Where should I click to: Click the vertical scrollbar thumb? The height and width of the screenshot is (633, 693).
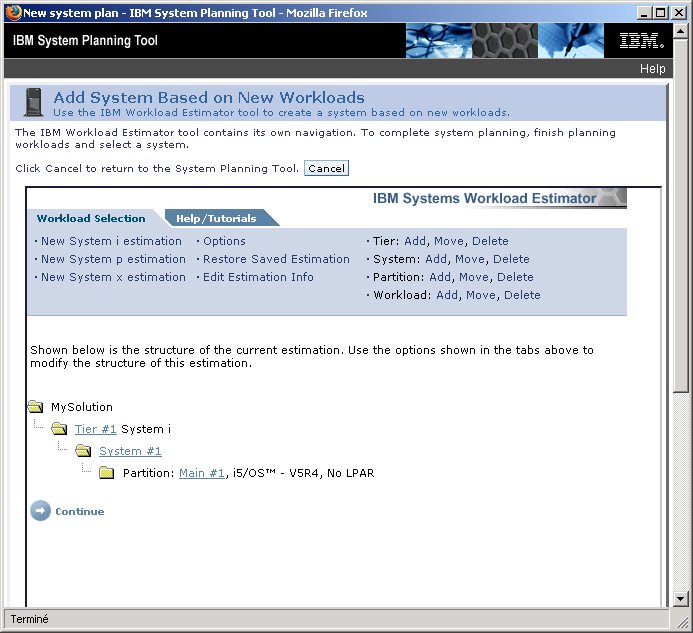coord(681,215)
